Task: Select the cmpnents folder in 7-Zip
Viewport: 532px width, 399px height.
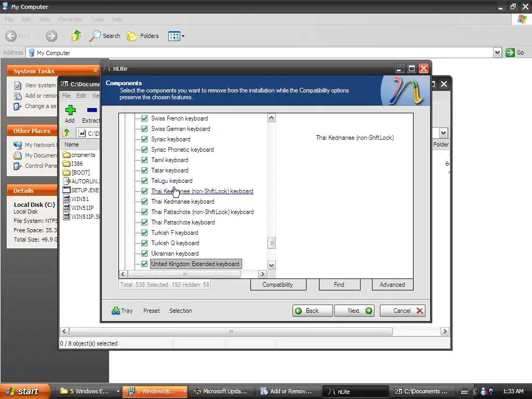Action: (79, 155)
